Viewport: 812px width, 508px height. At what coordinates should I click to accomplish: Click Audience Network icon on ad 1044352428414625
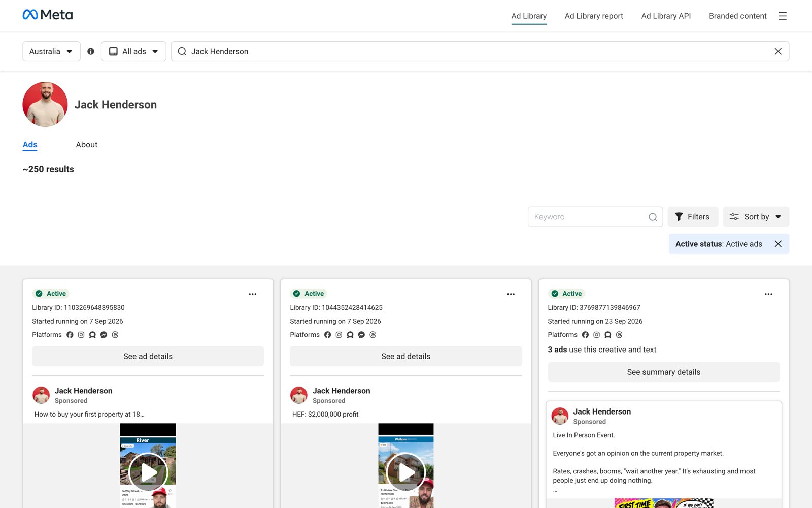350,335
